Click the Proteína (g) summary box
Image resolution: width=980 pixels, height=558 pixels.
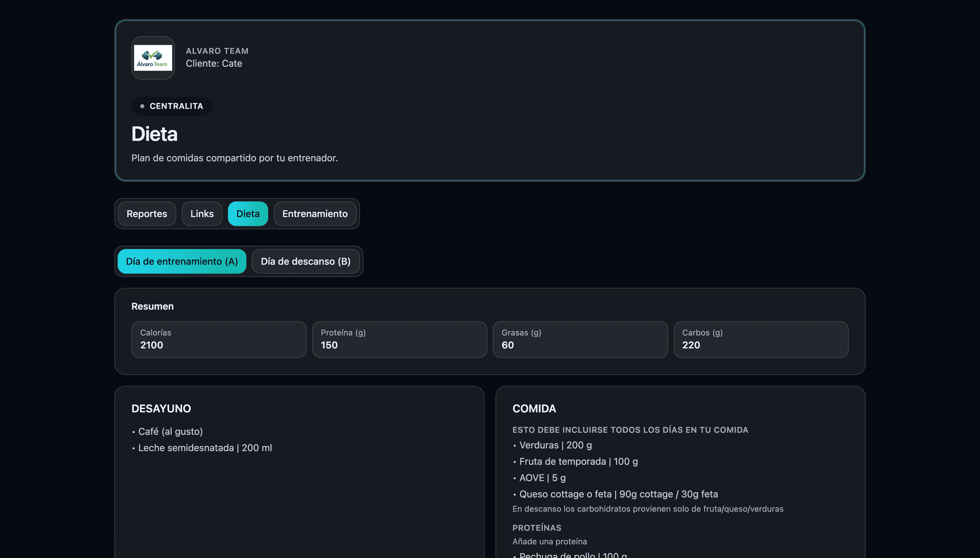[x=399, y=339]
